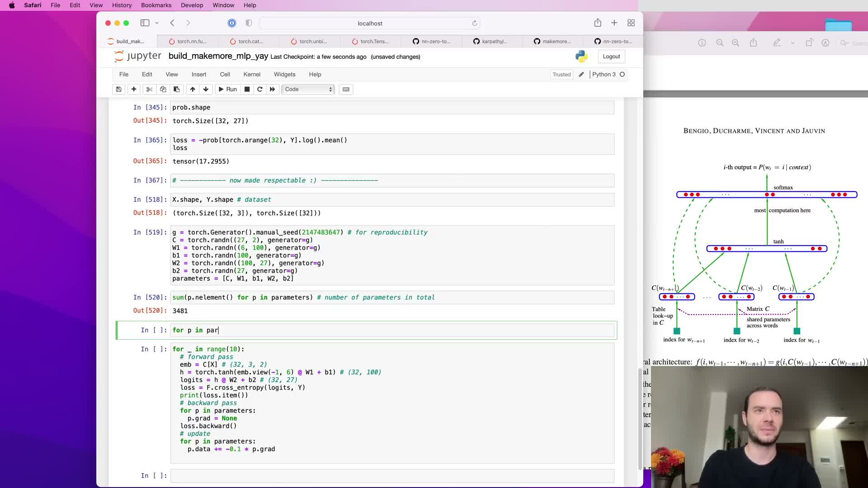Save notebook with the floppy disk icon
Screen dimensions: 868x488
[x=118, y=89]
